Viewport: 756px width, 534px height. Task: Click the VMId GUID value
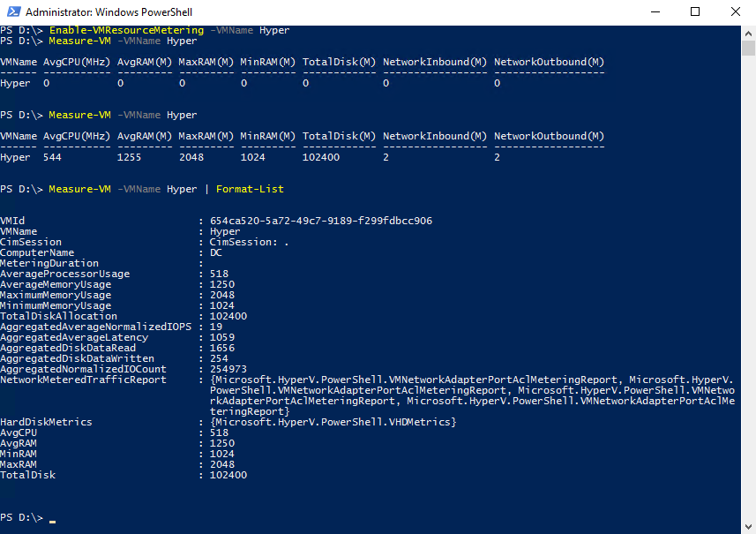[x=321, y=221]
